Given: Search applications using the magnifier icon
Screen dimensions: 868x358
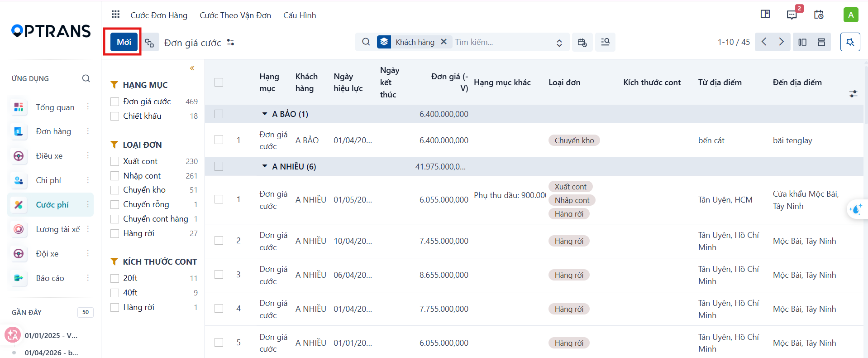Looking at the screenshot, I should click(x=86, y=78).
